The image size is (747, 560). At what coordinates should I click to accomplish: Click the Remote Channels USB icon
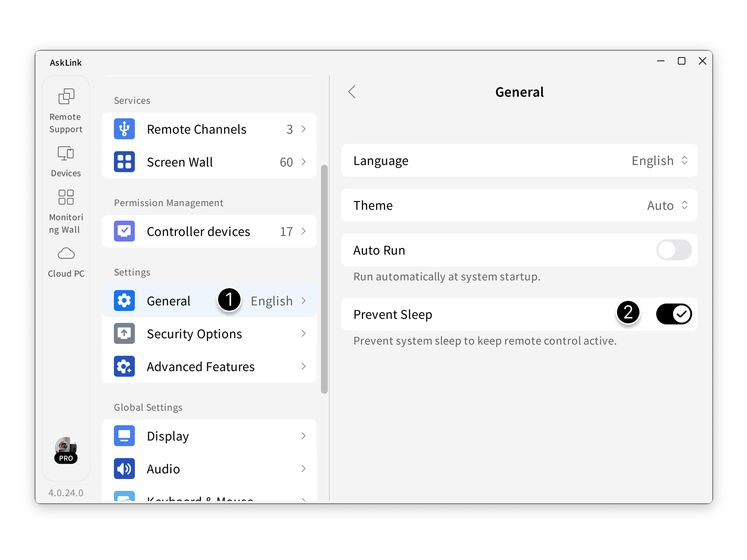[124, 129]
